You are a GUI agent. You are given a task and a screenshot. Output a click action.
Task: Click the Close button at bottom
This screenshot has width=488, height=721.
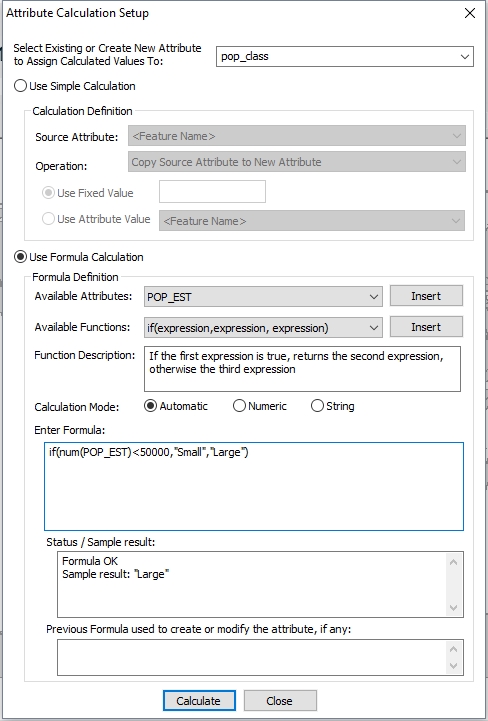(x=280, y=701)
